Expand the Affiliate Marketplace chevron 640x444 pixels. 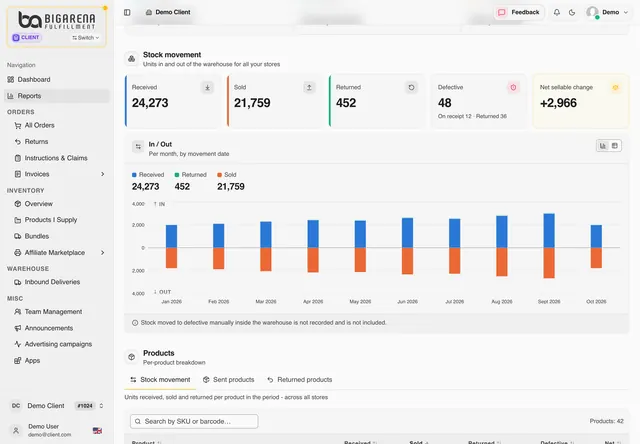(102, 253)
